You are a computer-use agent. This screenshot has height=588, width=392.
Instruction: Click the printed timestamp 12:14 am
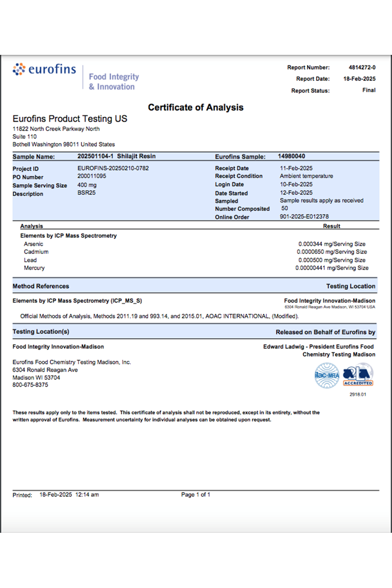coord(87,495)
